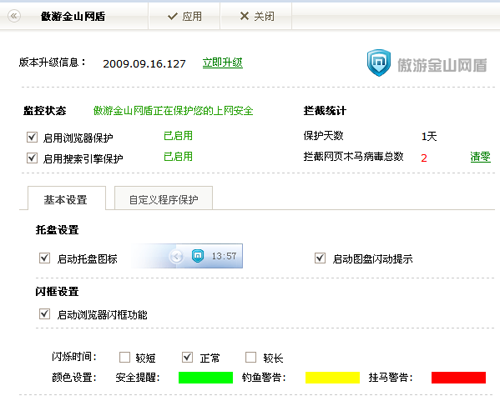500x396 pixels.
Task: Switch to the 基本设置 tab
Action: 66,199
